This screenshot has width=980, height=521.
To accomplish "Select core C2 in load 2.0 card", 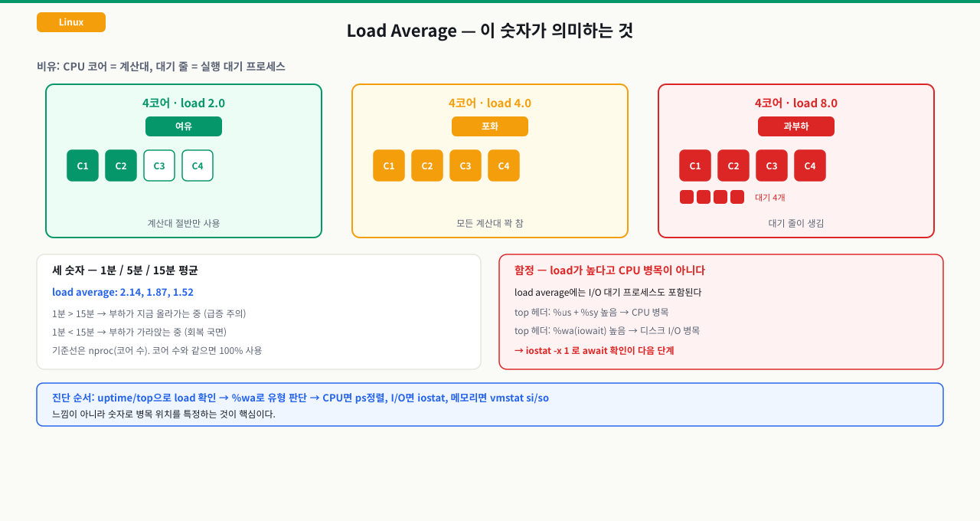I will click(x=121, y=165).
